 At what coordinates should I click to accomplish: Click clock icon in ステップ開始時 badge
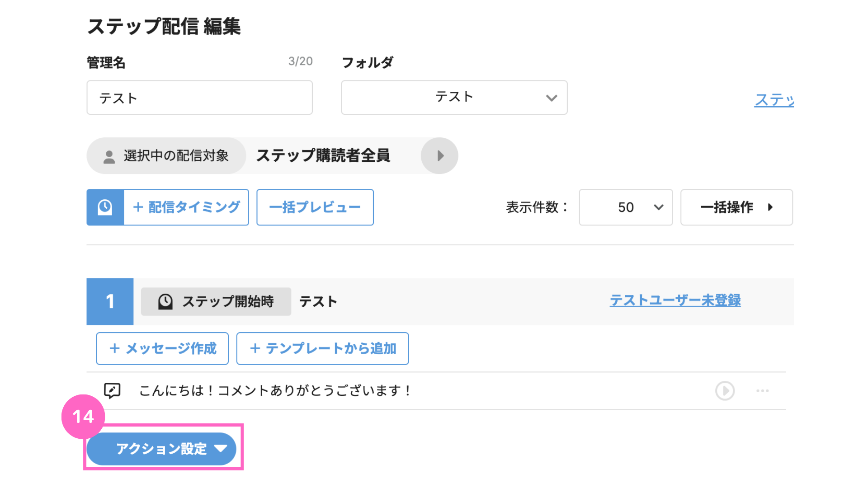[165, 301]
